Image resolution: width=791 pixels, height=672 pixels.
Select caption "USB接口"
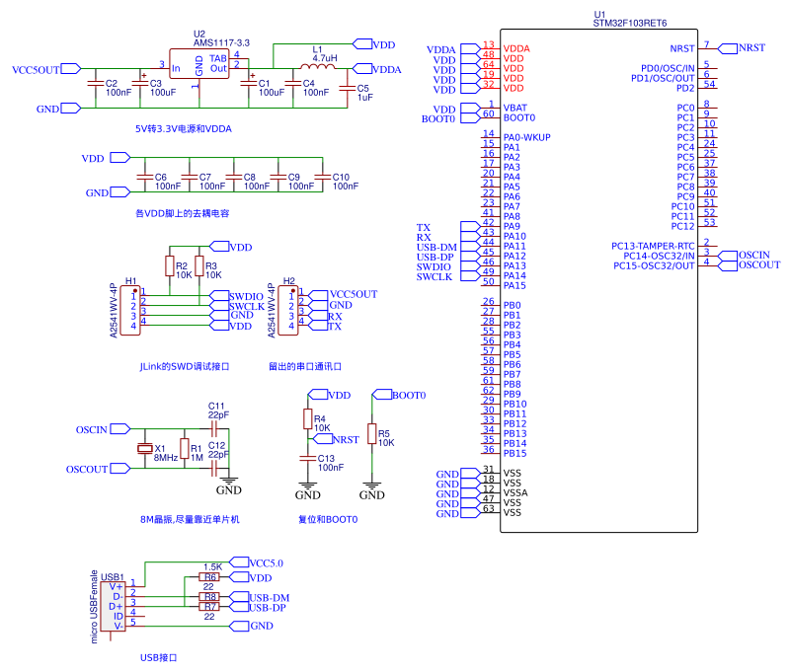click(158, 658)
